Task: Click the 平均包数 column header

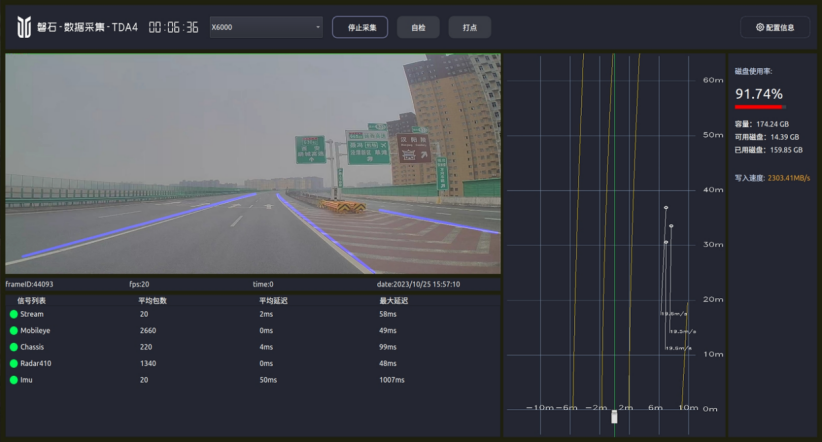Action: 152,300
